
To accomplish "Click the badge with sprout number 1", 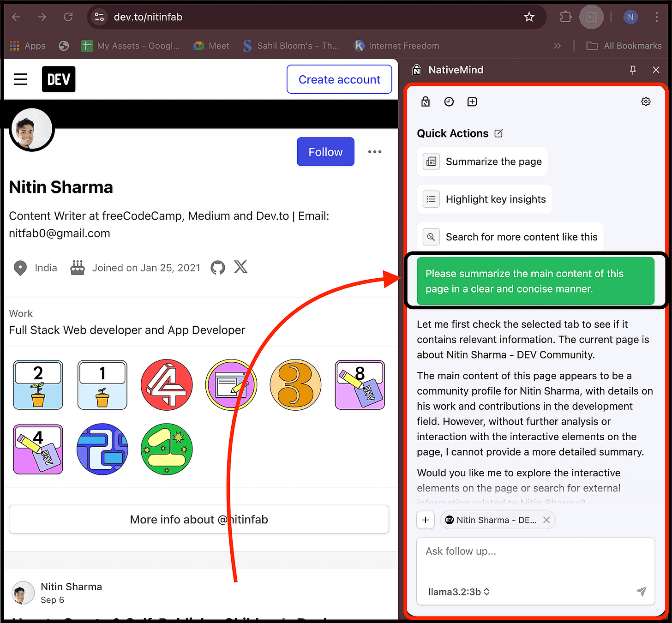I will (102, 385).
